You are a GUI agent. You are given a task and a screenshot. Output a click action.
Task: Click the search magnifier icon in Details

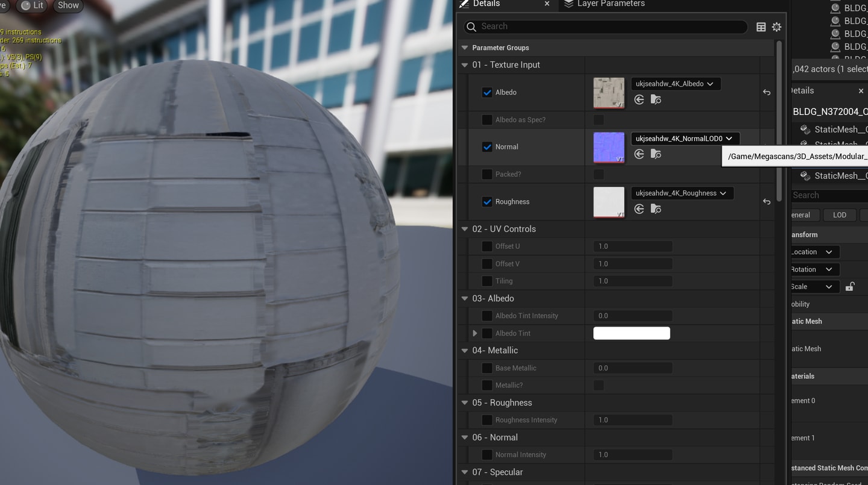tap(471, 27)
